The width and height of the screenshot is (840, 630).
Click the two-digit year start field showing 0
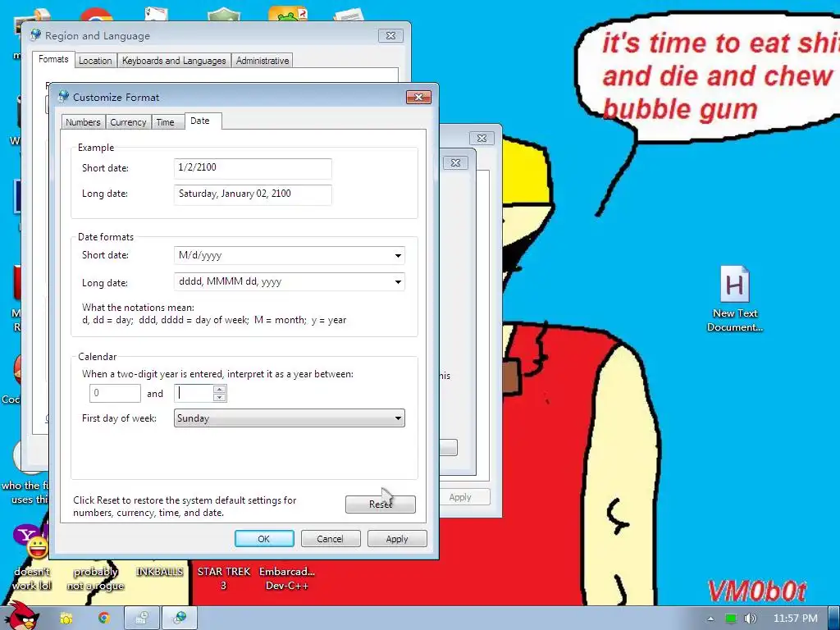[x=115, y=393]
